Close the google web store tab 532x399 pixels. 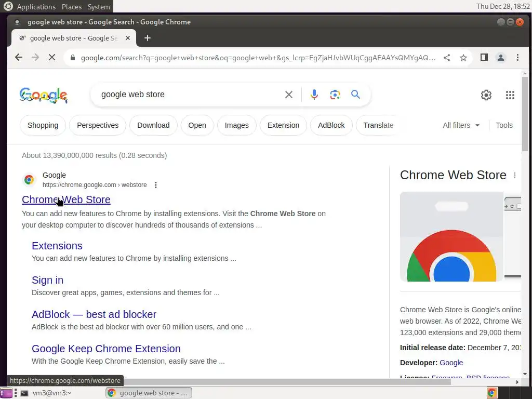128,38
